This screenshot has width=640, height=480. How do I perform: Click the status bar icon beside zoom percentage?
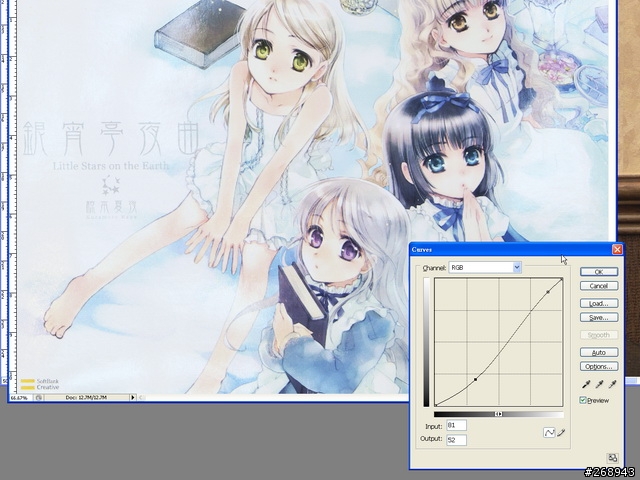point(39,397)
